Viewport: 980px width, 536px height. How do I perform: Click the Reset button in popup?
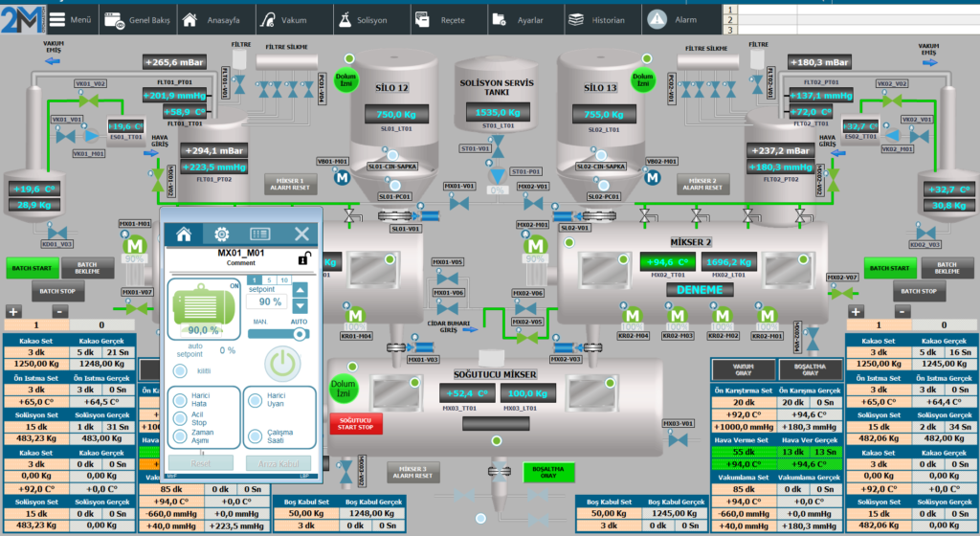click(201, 463)
